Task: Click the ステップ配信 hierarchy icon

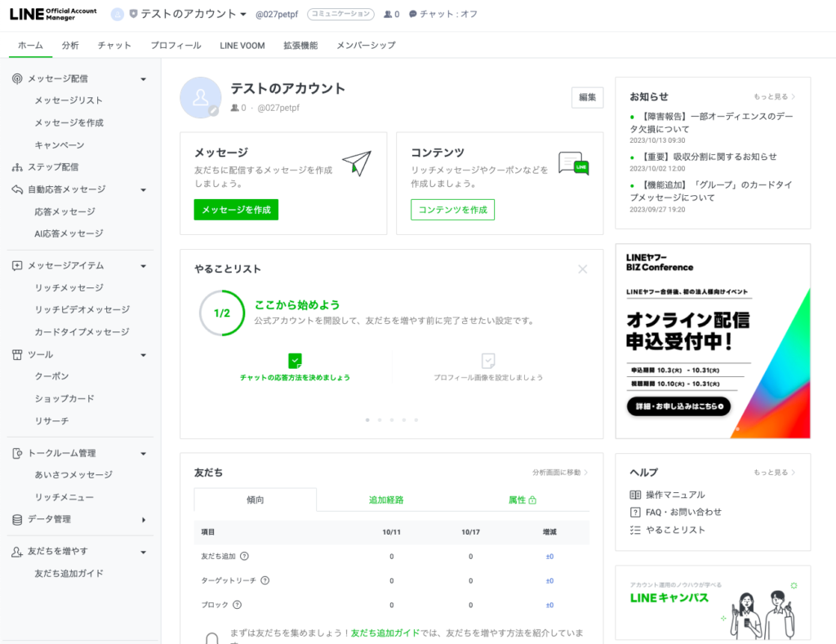Action: click(x=17, y=167)
